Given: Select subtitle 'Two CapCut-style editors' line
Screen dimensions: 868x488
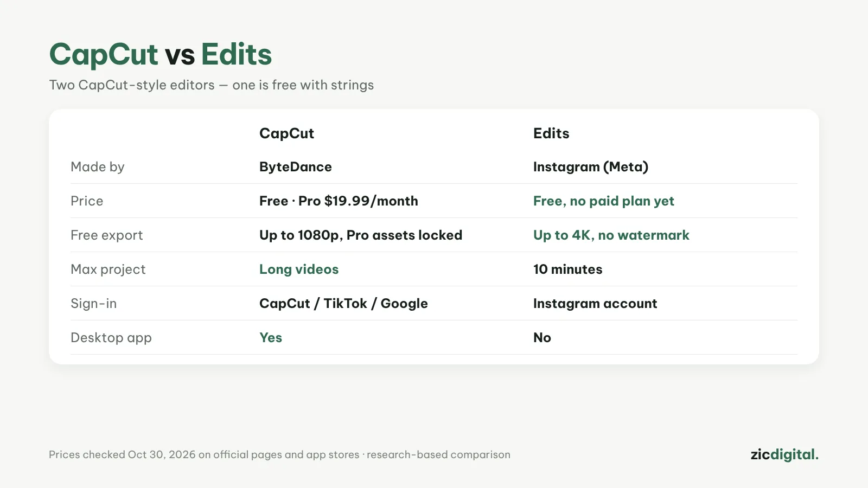Looking at the screenshot, I should pos(212,85).
